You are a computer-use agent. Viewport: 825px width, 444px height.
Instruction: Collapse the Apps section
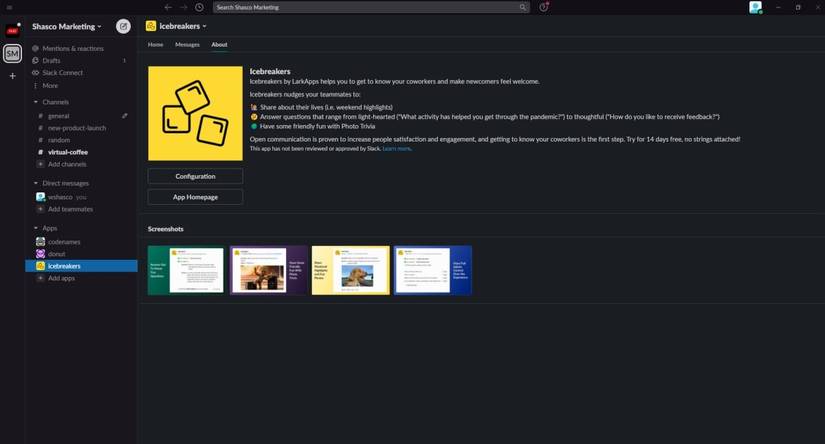[36, 228]
